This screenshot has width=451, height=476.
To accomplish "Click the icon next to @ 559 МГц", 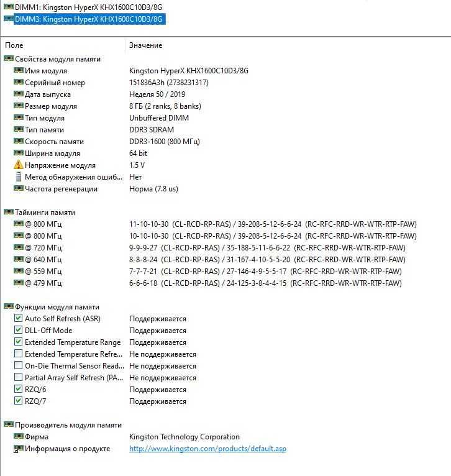I will pyautogui.click(x=19, y=271).
